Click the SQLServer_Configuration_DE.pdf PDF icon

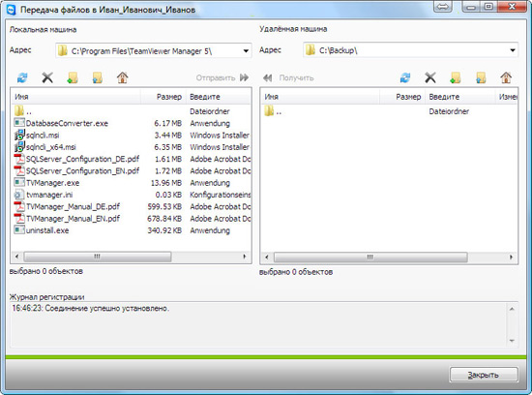tap(19, 159)
